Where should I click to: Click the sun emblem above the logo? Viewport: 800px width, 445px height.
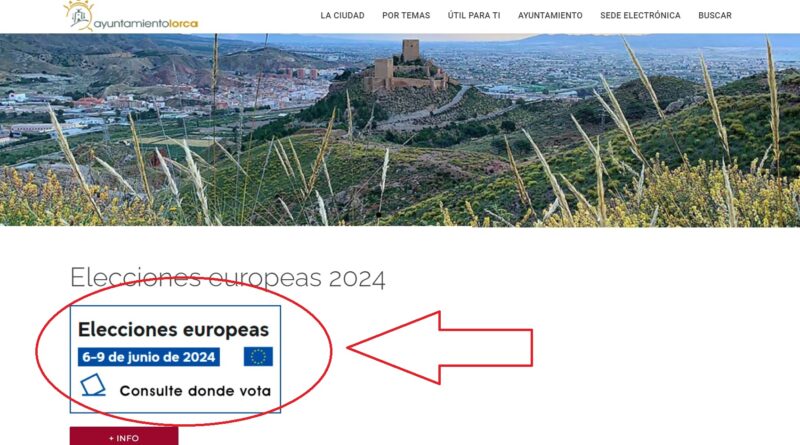point(79,14)
